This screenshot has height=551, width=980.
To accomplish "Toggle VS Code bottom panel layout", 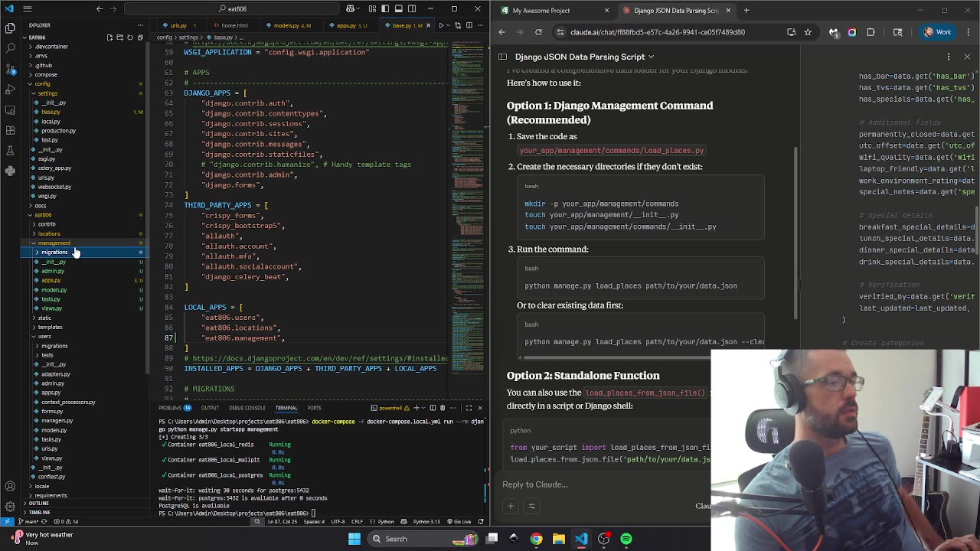I will coord(398,8).
